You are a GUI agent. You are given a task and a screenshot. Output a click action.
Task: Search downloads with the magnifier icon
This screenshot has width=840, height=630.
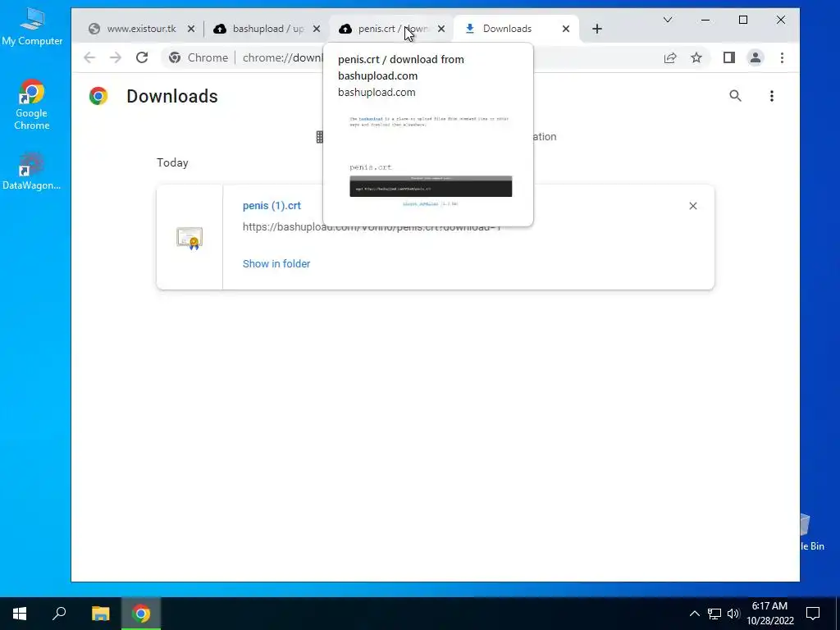pyautogui.click(x=736, y=96)
